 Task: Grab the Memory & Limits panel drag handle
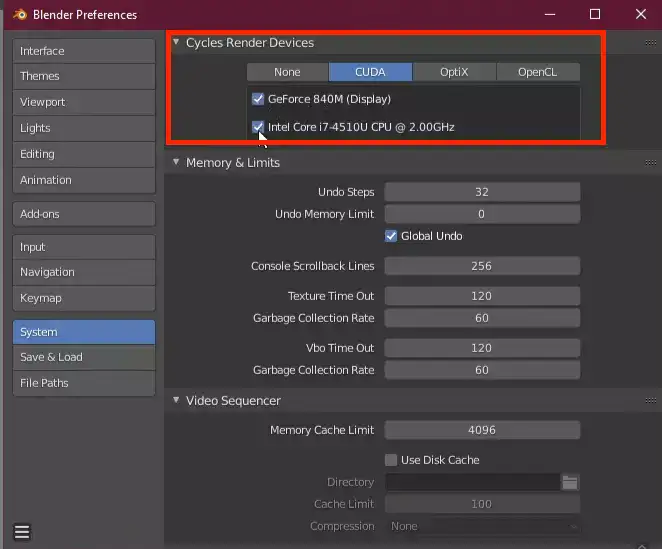tap(651, 163)
